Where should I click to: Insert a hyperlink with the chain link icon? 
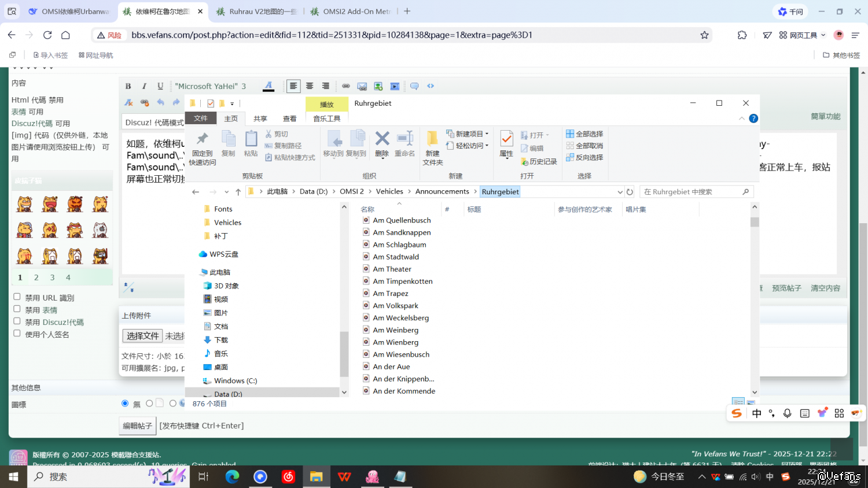[346, 86]
